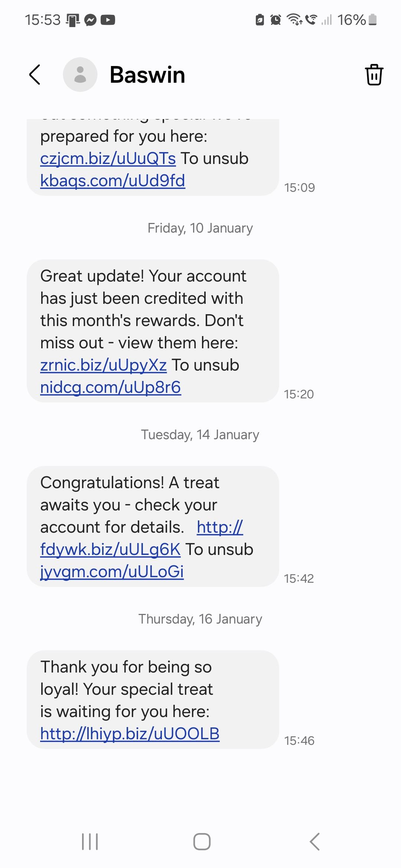The width and height of the screenshot is (401, 868).
Task: Delete conversation with trash icon
Action: pyautogui.click(x=374, y=75)
